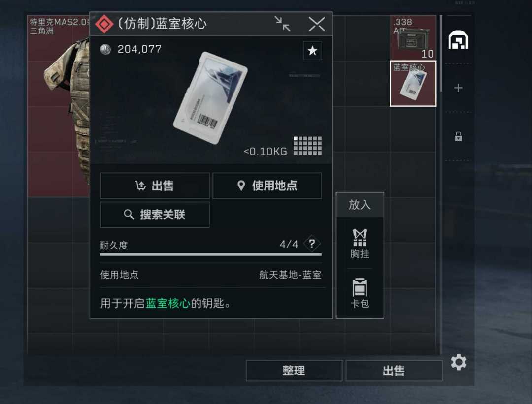Image resolution: width=532 pixels, height=404 pixels.
Task: Click the bottom 出售 sell button
Action: point(394,371)
